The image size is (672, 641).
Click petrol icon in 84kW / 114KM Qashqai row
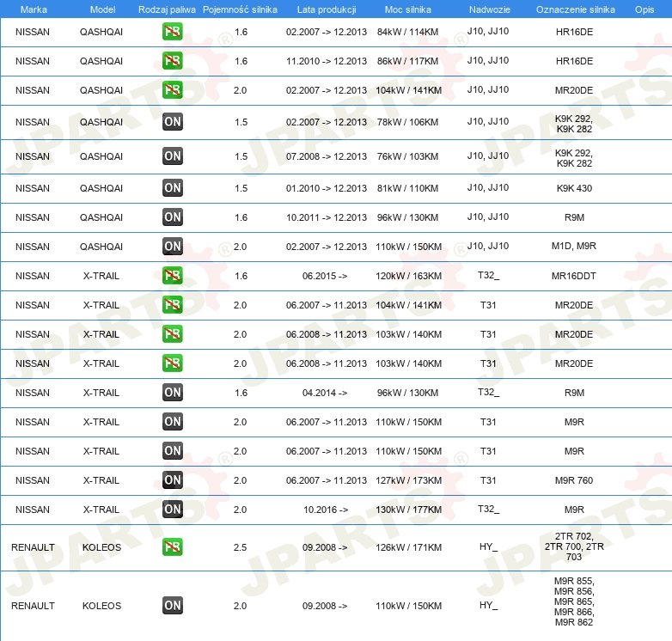pyautogui.click(x=172, y=32)
